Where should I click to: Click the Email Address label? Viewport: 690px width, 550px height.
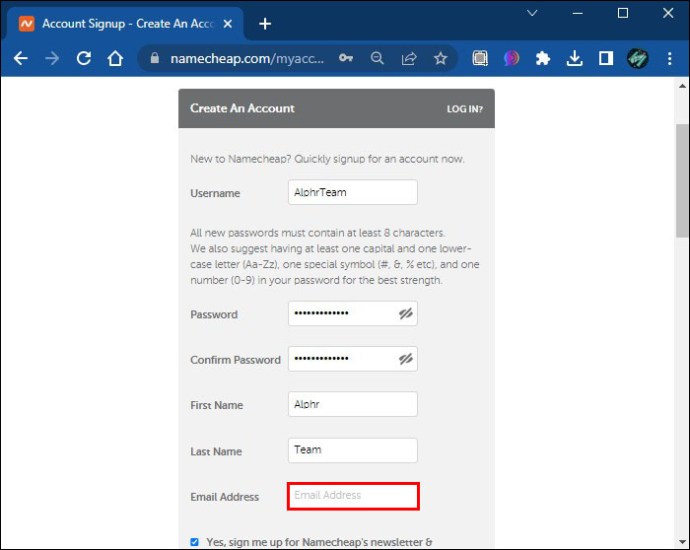[x=224, y=497]
